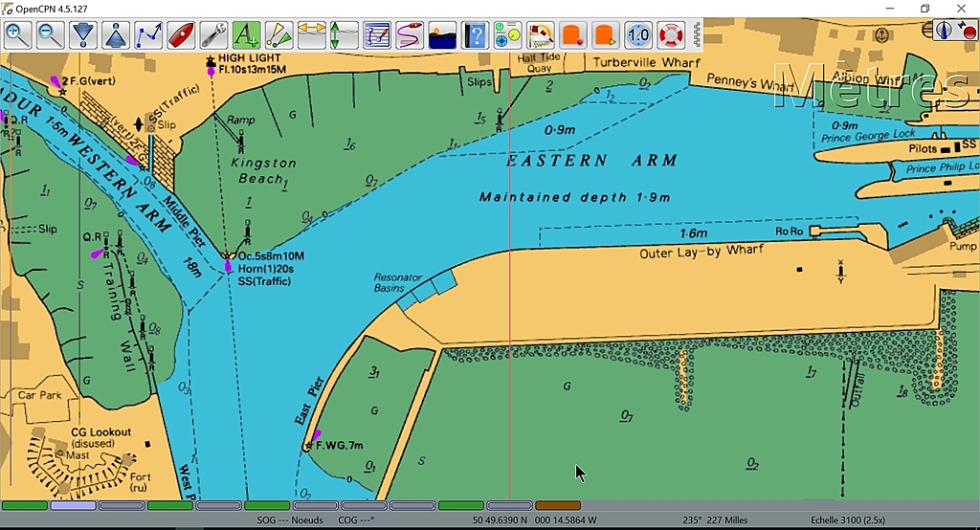
Task: Click the '2 F.G(vert)' light label
Action: coord(89,80)
